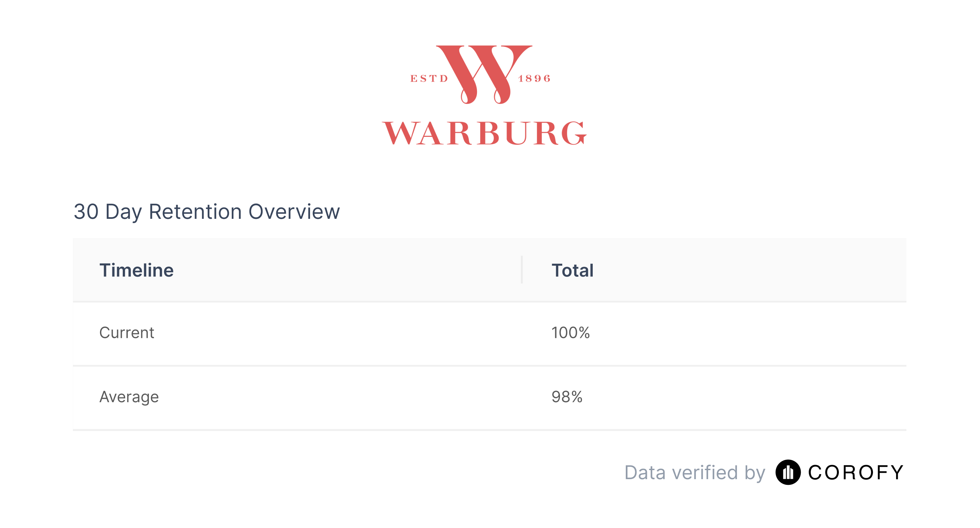The height and width of the screenshot is (528, 980).
Task: Select the Average row label
Action: pos(129,397)
